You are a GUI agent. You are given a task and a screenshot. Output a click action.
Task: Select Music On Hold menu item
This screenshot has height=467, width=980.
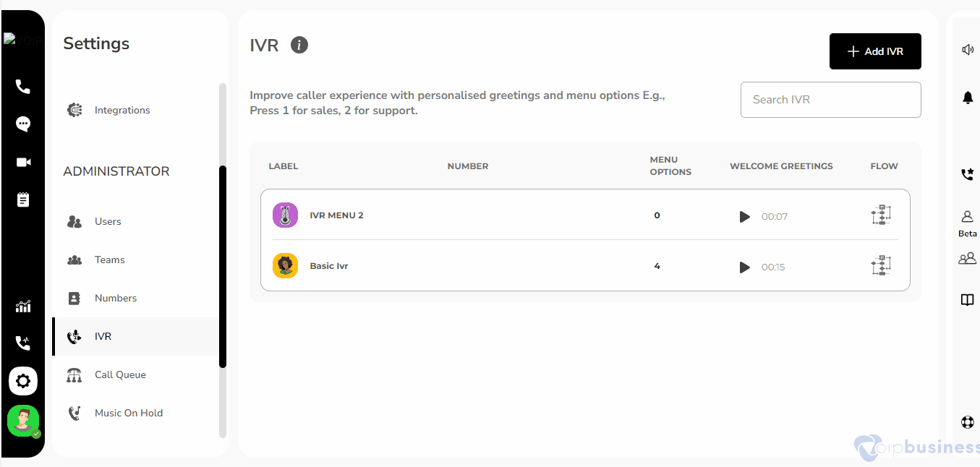pyautogui.click(x=128, y=413)
